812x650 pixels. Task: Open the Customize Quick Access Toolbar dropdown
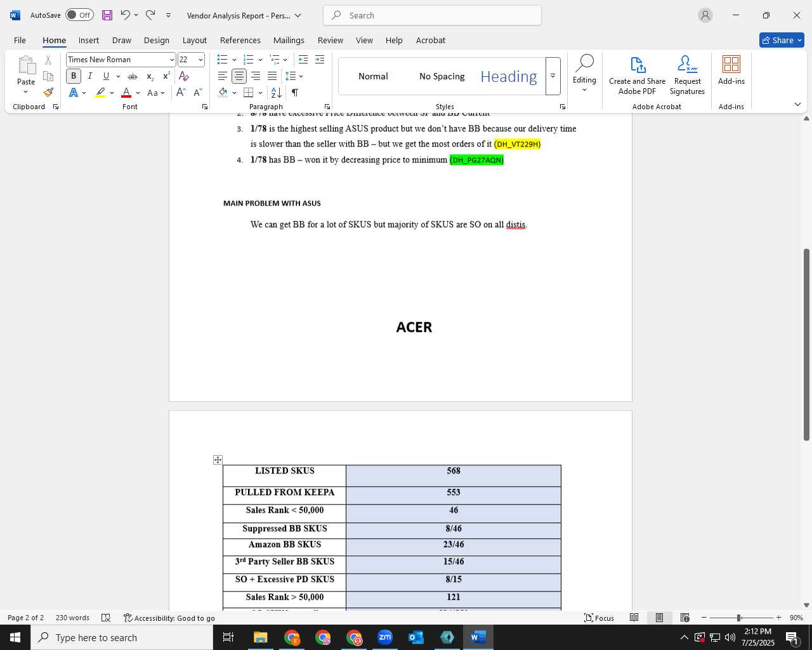(x=168, y=15)
